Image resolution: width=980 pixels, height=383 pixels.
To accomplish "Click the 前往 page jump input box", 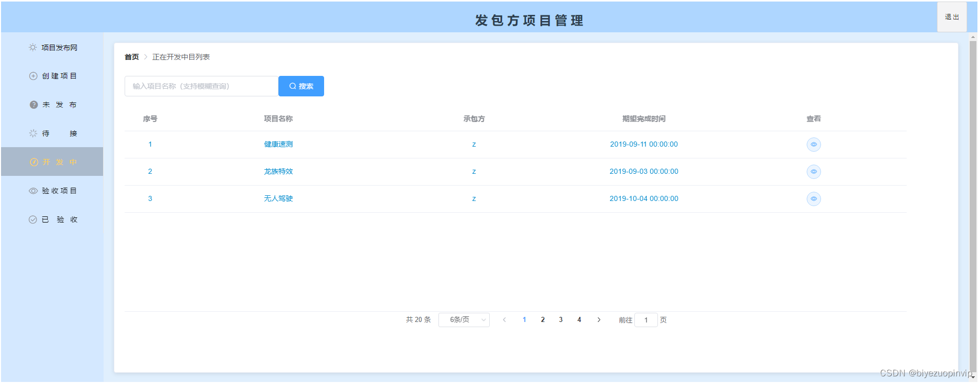I will point(646,320).
